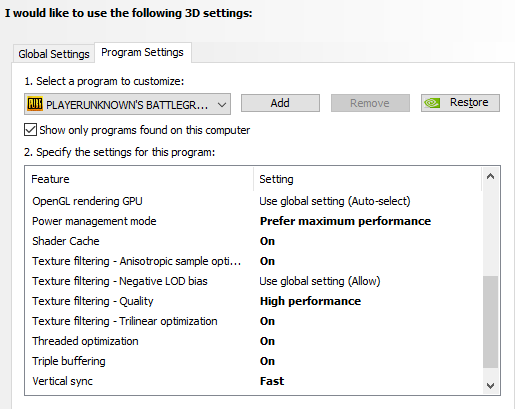Open the Prefer maximum performance setting

345,221
